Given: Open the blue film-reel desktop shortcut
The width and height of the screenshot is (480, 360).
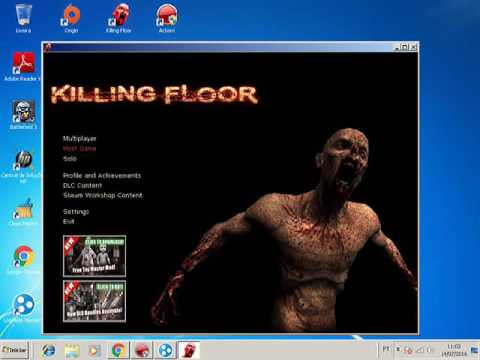Looking at the screenshot, I should click(23, 308).
